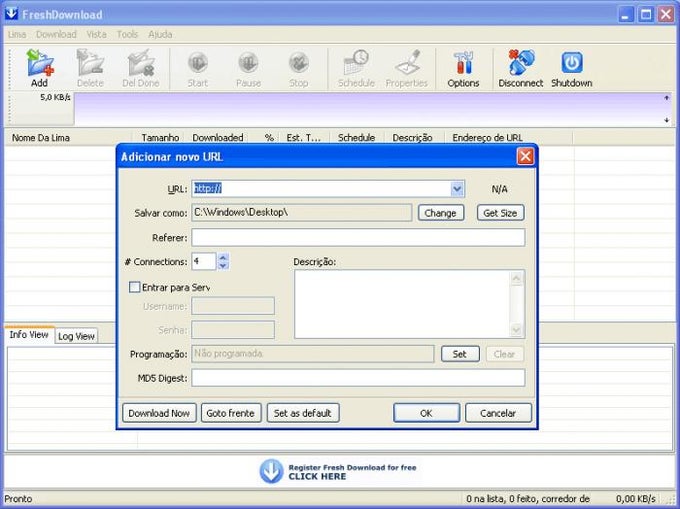
Task: Confirm with the OK button
Action: point(426,413)
